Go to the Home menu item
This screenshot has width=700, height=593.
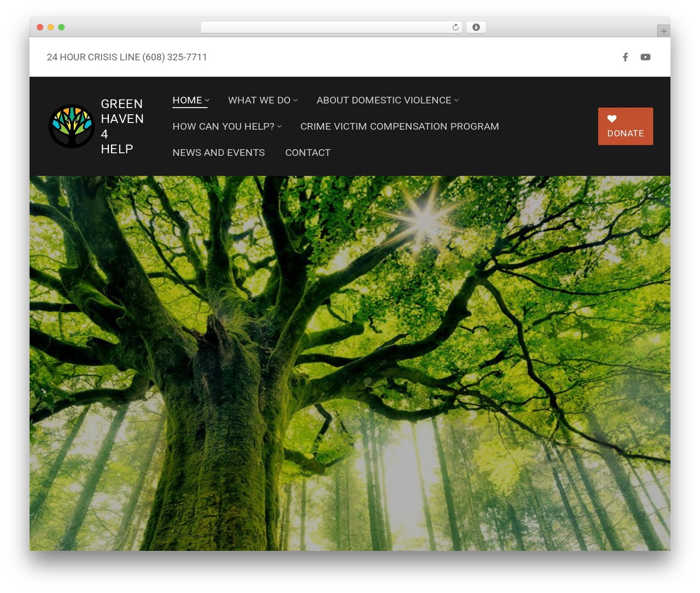[x=187, y=100]
